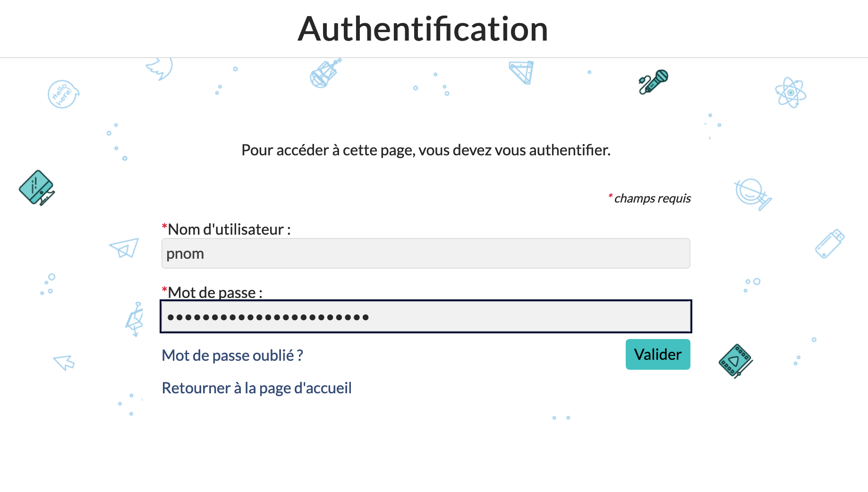Click the mouse cursor arrow icon
Screen dimensions: 868x492
tap(64, 363)
